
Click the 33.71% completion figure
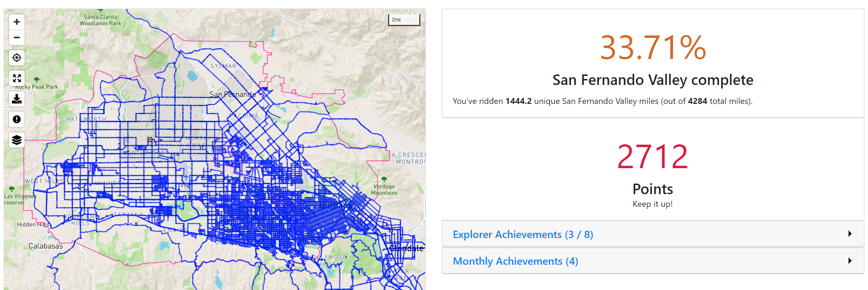[x=653, y=48]
